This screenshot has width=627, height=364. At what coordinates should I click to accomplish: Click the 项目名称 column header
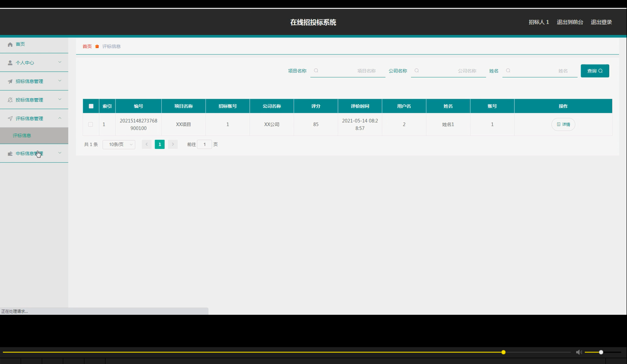[x=184, y=106]
